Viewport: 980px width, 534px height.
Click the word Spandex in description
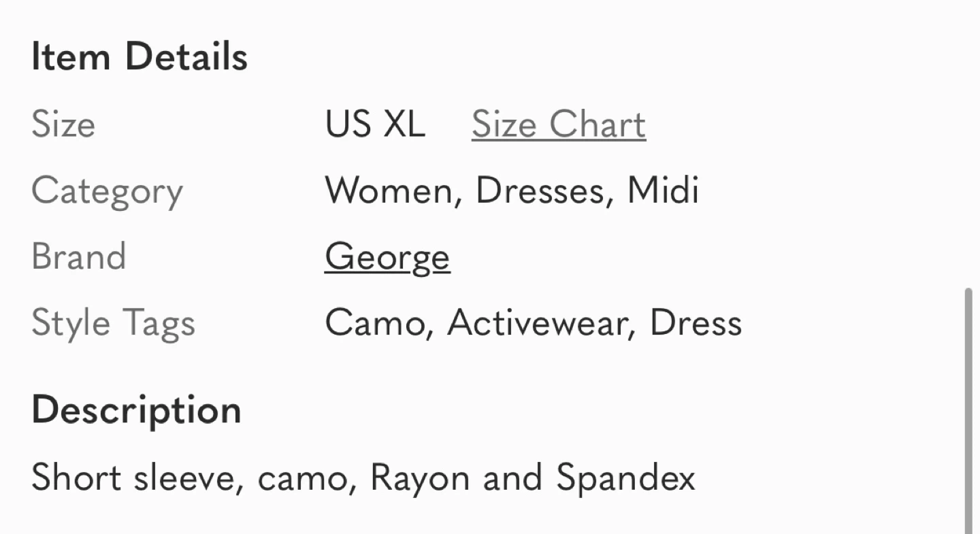tap(625, 479)
